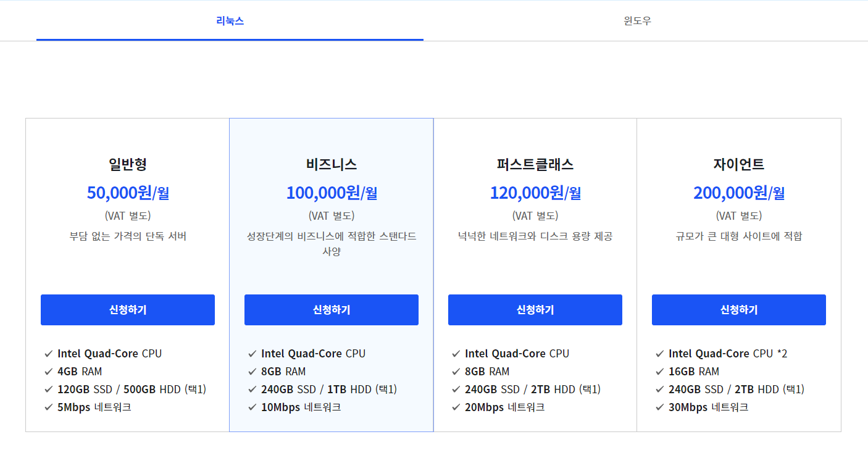
Task: Select the 리눅스 tab
Action: tap(230, 20)
